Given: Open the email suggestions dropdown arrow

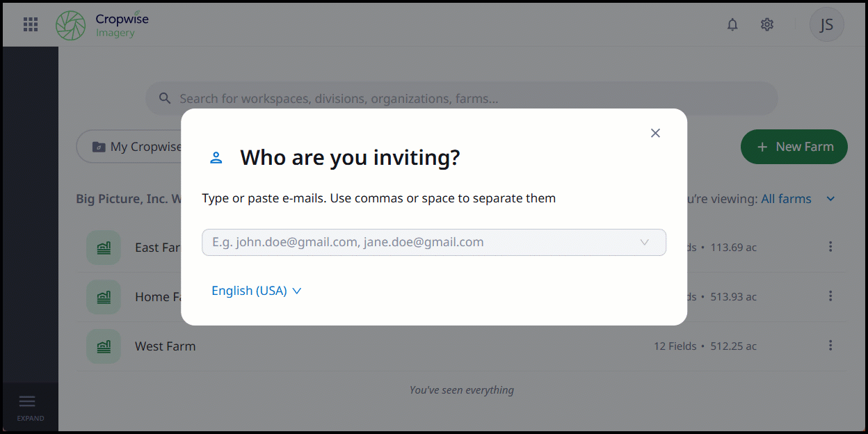Looking at the screenshot, I should (644, 242).
